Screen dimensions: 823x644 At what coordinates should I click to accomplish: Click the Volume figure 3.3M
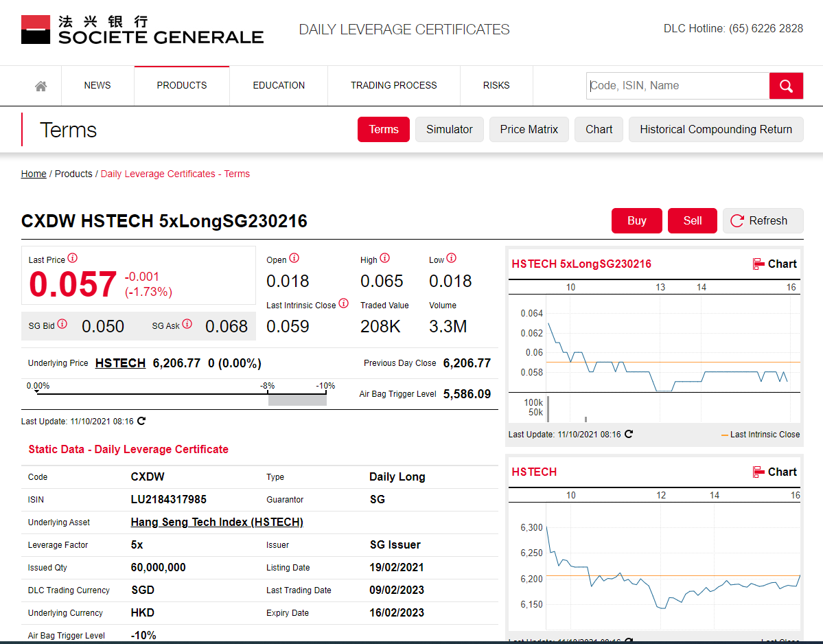click(x=448, y=326)
